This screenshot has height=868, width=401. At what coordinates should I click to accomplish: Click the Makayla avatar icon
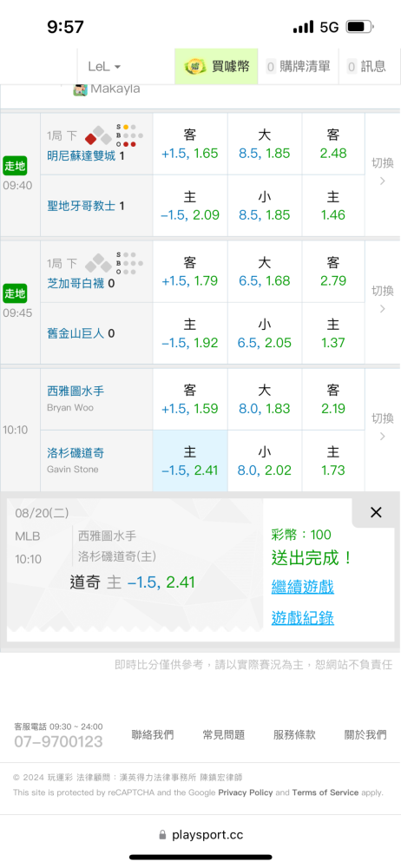click(81, 89)
